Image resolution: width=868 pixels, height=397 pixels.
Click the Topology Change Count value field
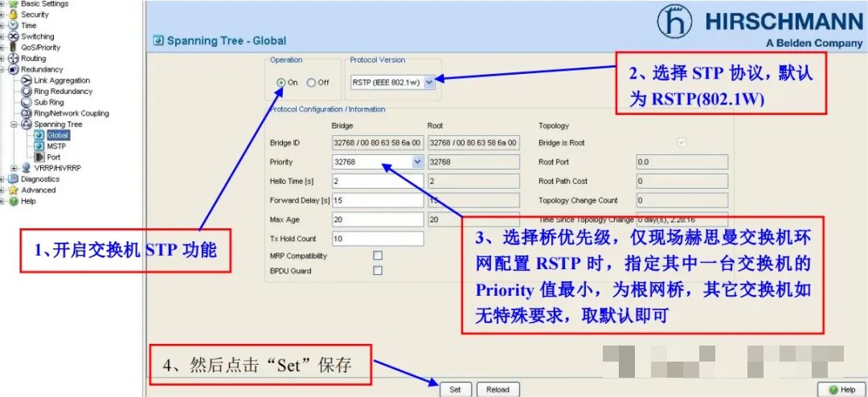pos(682,200)
